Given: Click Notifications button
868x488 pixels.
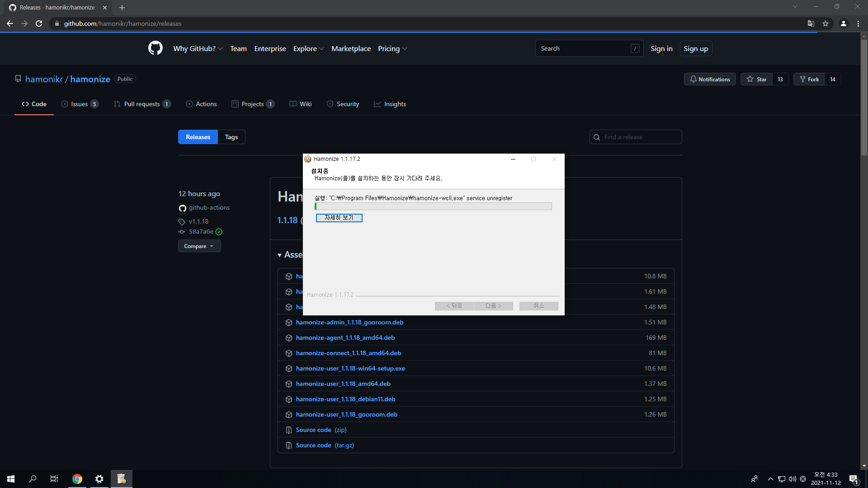Looking at the screenshot, I should [710, 79].
